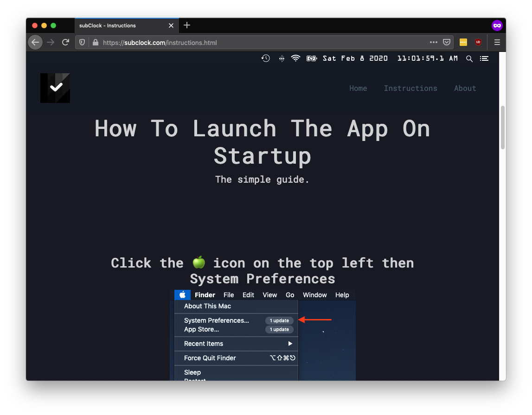
Task: Click the Wi-Fi icon in page header
Action: pyautogui.click(x=295, y=58)
